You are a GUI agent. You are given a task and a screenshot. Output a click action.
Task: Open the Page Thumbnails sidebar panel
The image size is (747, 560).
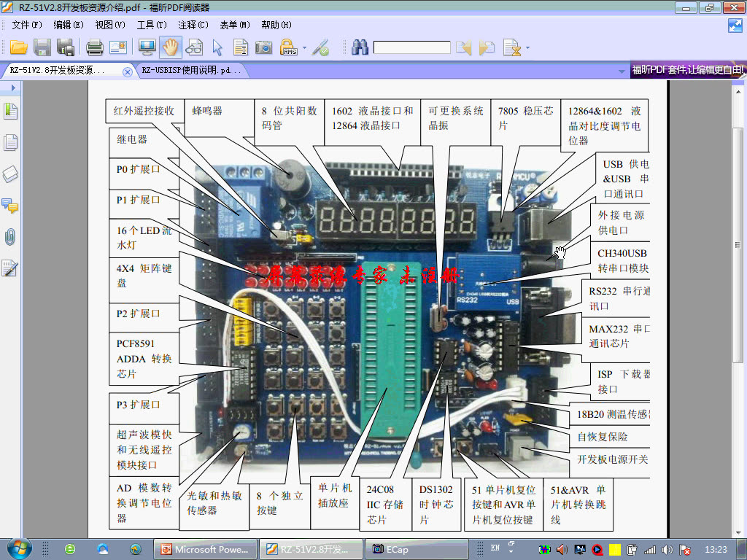pyautogui.click(x=10, y=141)
